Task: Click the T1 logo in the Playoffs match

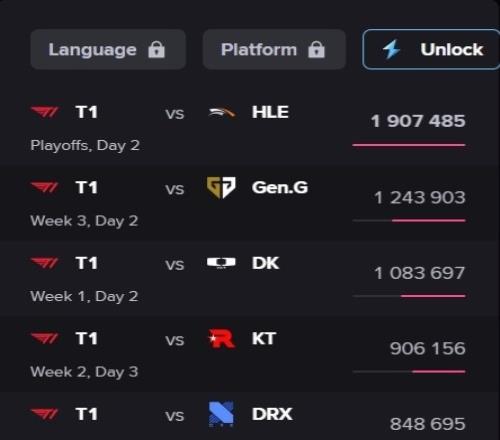Action: [45, 112]
